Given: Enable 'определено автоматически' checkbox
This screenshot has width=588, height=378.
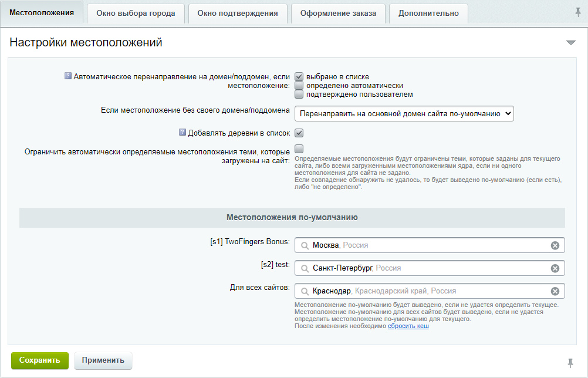Looking at the screenshot, I should point(299,86).
